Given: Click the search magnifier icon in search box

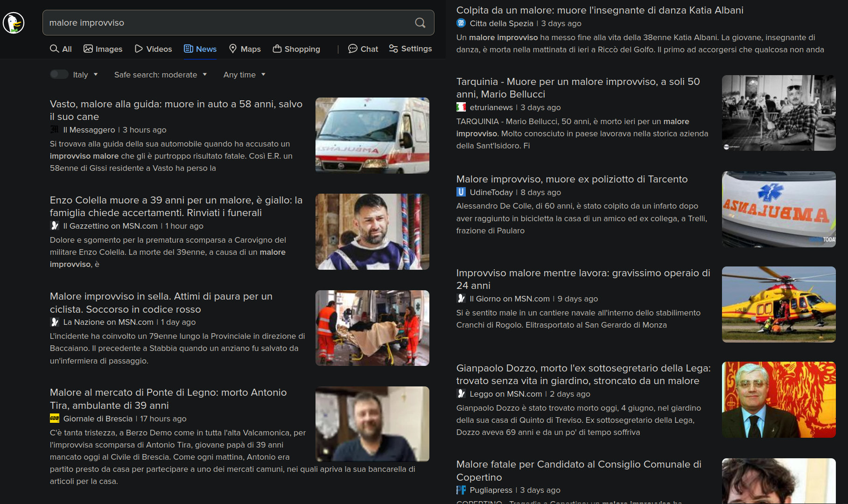Looking at the screenshot, I should point(420,23).
